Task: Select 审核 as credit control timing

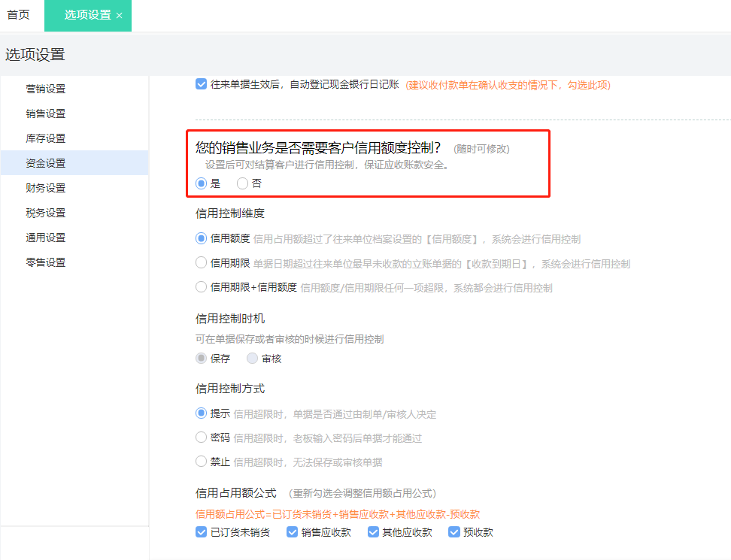Action: pyautogui.click(x=252, y=359)
